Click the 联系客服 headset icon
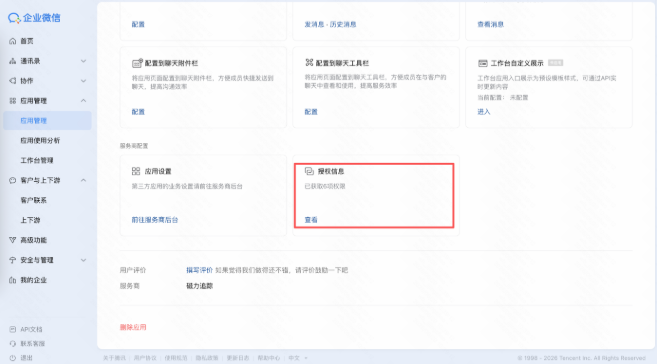The height and width of the screenshot is (364, 657). click(x=13, y=344)
